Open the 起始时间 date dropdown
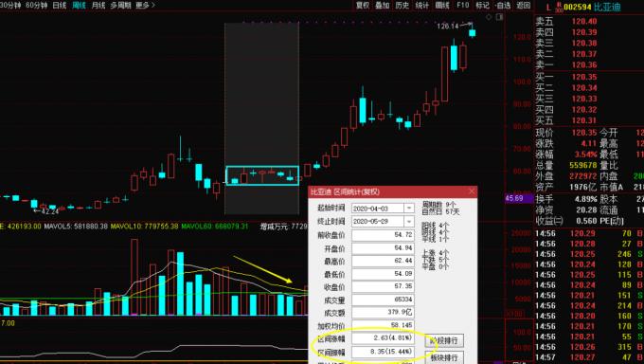This screenshot has height=364, width=644. [x=409, y=209]
